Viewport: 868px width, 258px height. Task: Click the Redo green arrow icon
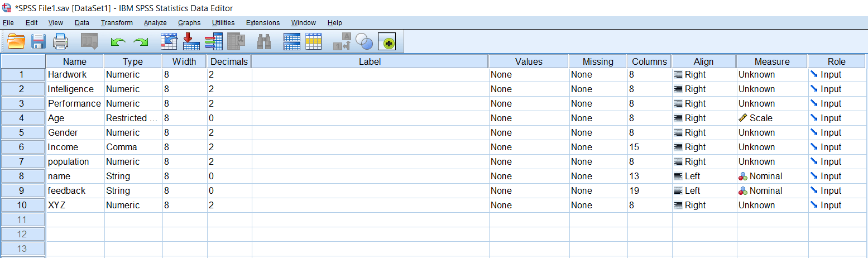(141, 42)
